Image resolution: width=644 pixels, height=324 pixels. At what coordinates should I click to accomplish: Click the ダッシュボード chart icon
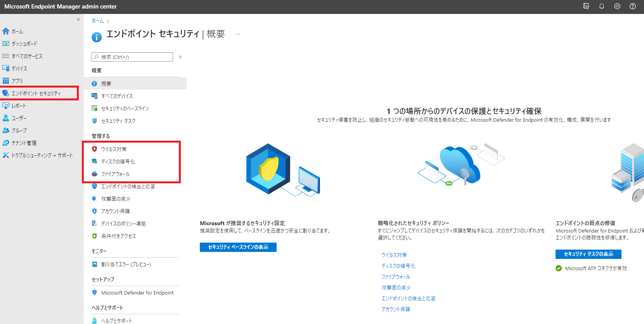point(6,43)
